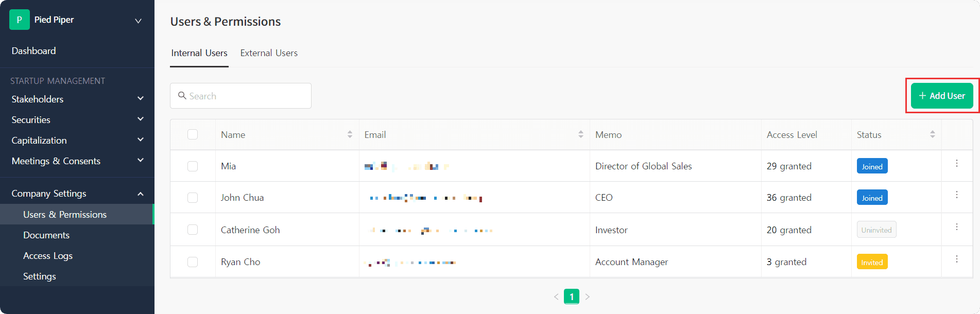Click the green Add User button

coord(942,96)
